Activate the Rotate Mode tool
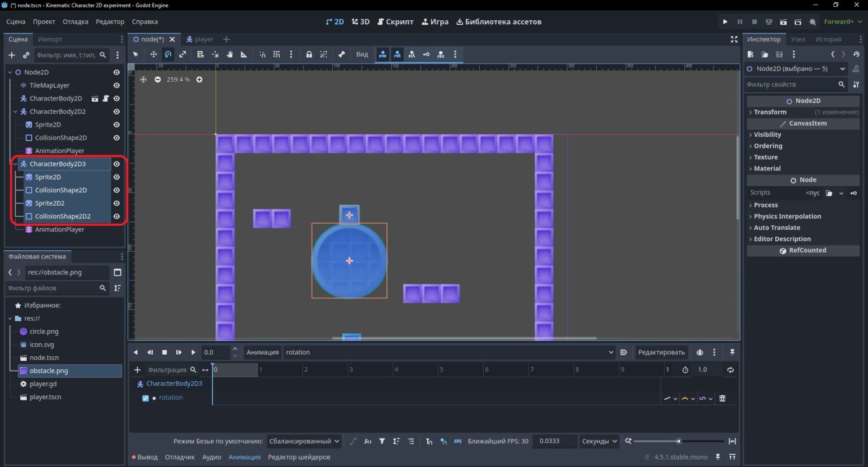 168,54
